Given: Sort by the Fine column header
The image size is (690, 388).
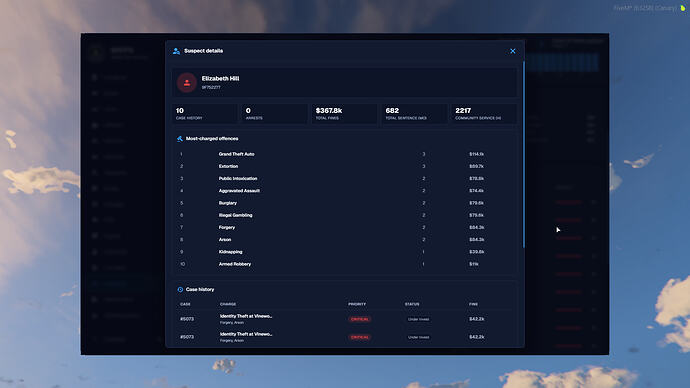Looking at the screenshot, I should click(x=473, y=304).
